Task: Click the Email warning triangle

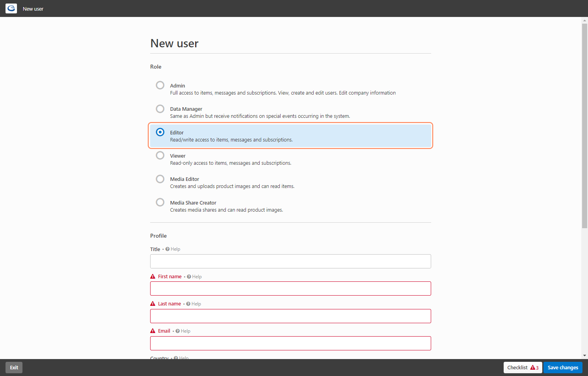Action: [x=153, y=331]
